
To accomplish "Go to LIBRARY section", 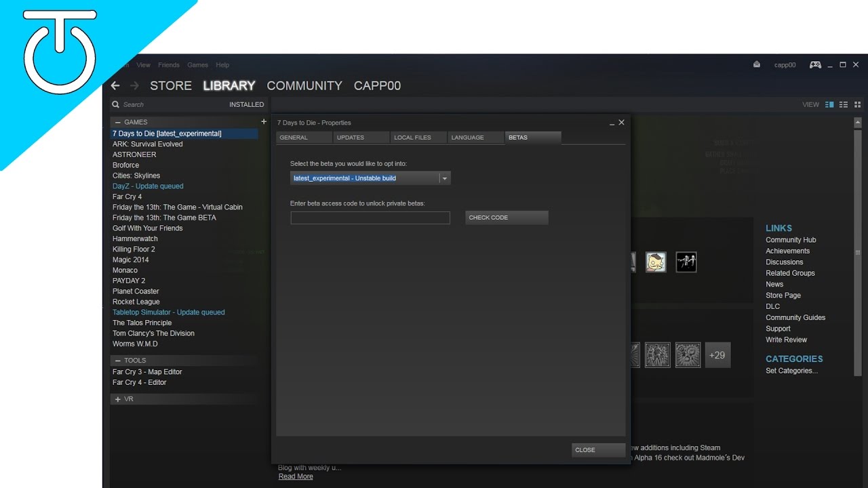I will [x=229, y=85].
